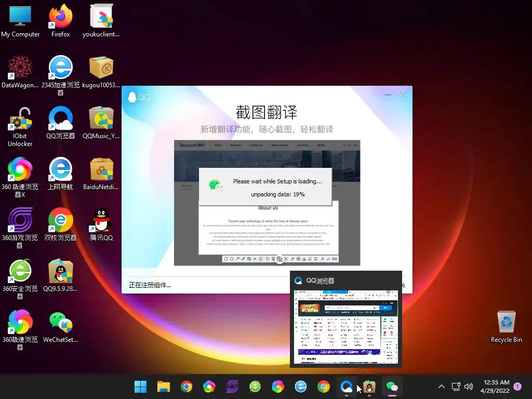
Task: Open 360游戏浏览器 purple taskbar icon
Action: 232,387
